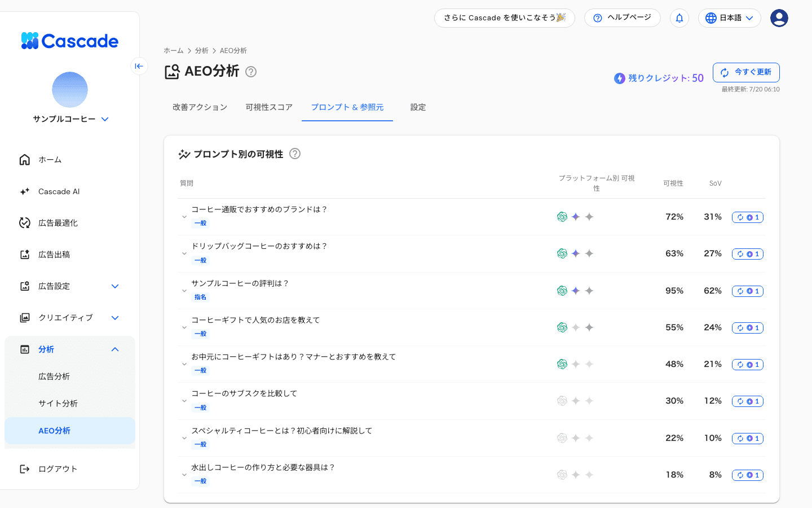
Task: Switch to 可視性スコア tab
Action: coord(269,107)
